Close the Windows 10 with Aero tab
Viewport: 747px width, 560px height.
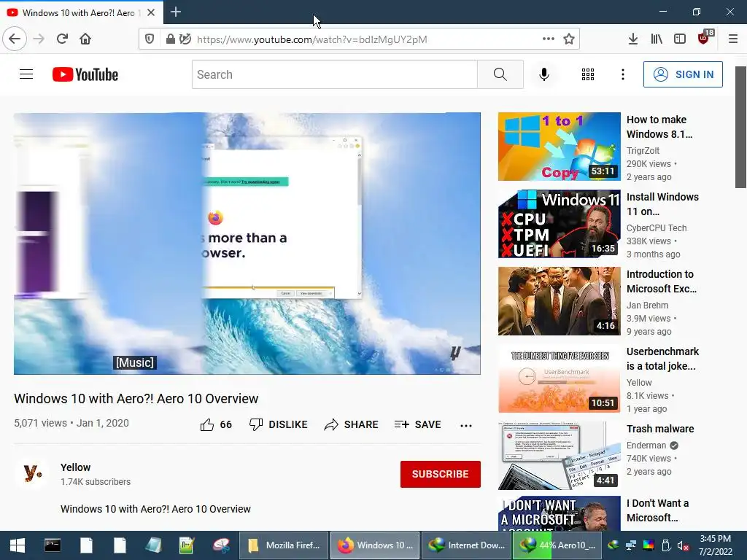click(151, 12)
